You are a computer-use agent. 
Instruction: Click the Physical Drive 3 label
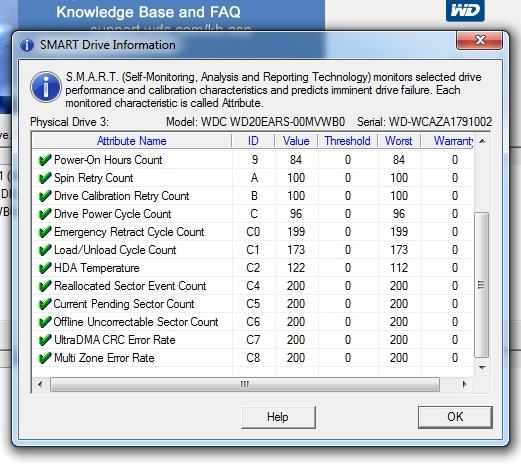(69, 122)
